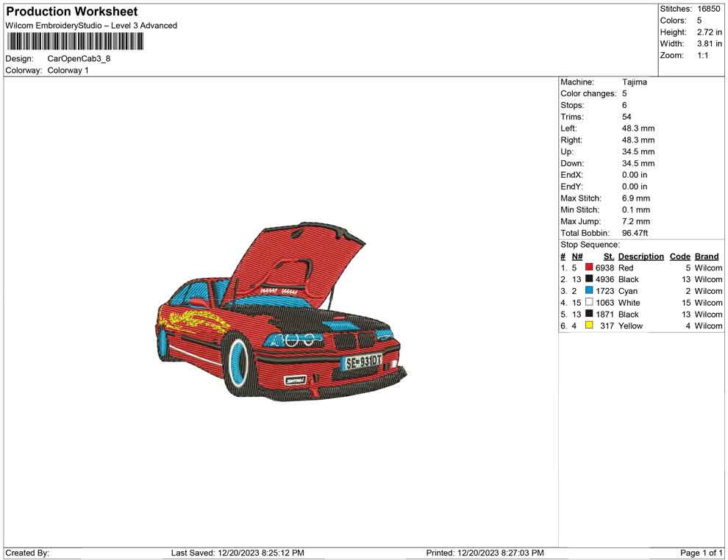Click the Brand column header
Viewport: 728px width, 560px height.
click(707, 256)
